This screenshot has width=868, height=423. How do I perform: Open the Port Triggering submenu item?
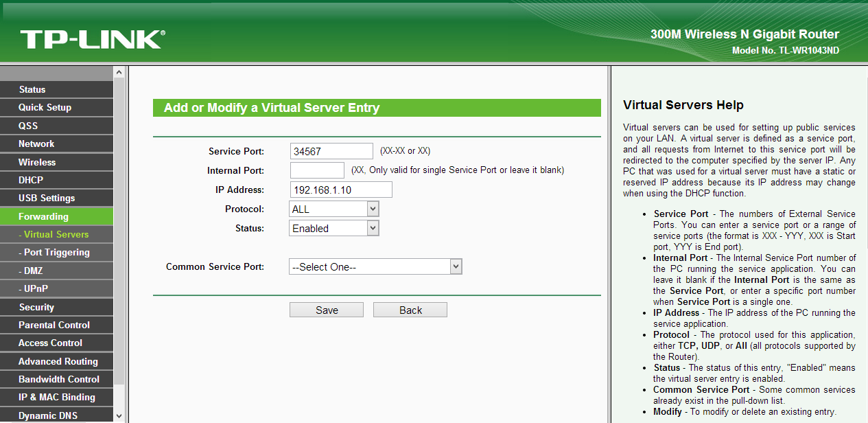(56, 252)
